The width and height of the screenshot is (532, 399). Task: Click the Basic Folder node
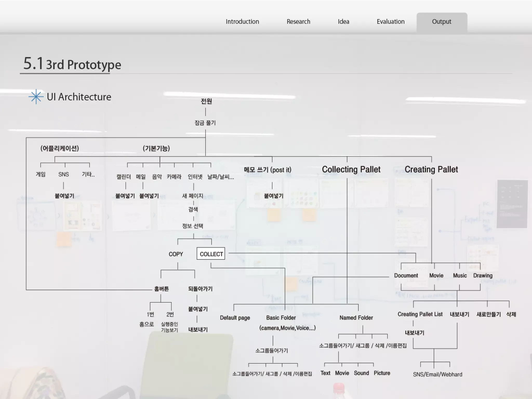click(281, 318)
